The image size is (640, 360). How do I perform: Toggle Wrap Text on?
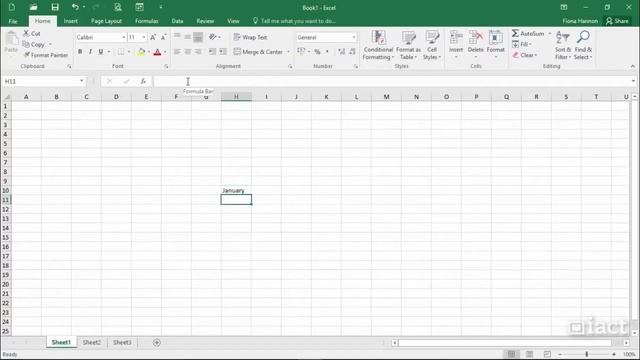coord(250,37)
